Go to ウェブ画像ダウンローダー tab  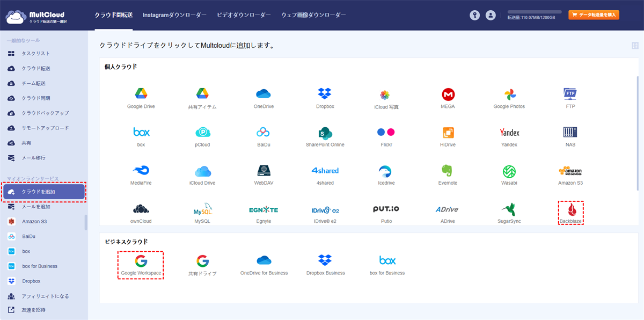tap(313, 15)
